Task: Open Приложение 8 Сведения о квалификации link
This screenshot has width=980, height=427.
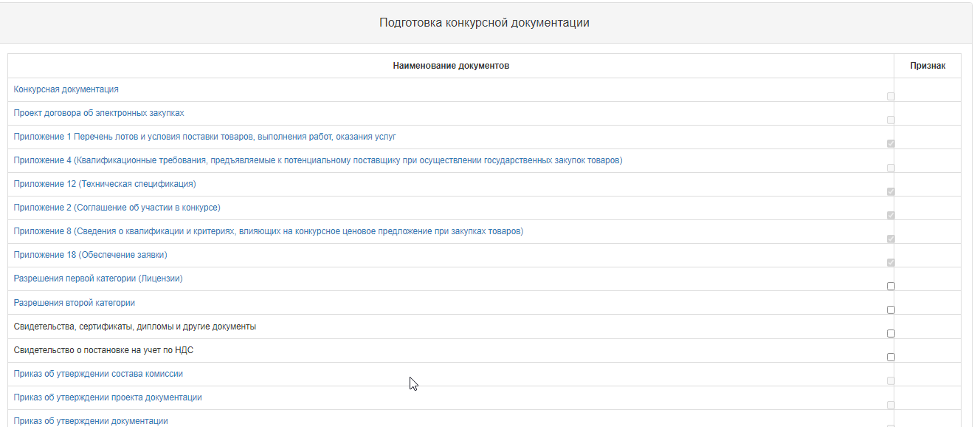Action: pos(268,231)
